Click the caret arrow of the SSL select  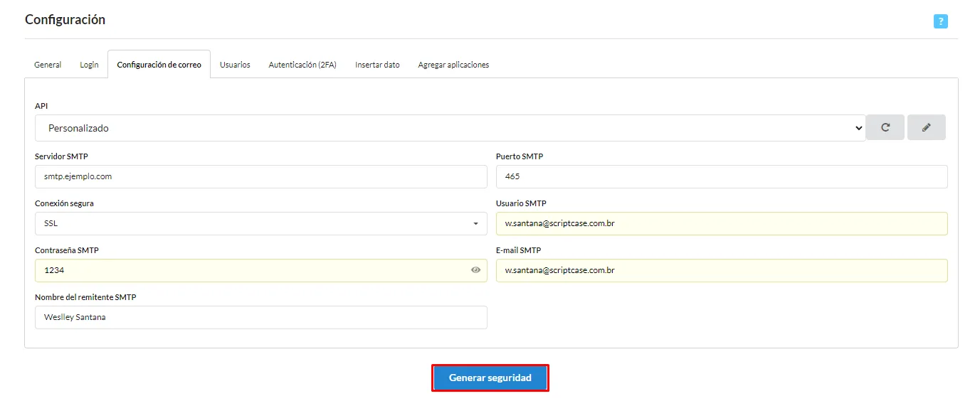[x=475, y=224]
